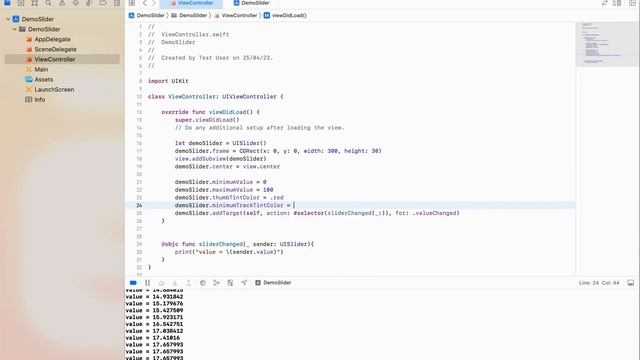640x360 pixels.
Task: Click class ViewController declaration line
Action: coord(216,97)
